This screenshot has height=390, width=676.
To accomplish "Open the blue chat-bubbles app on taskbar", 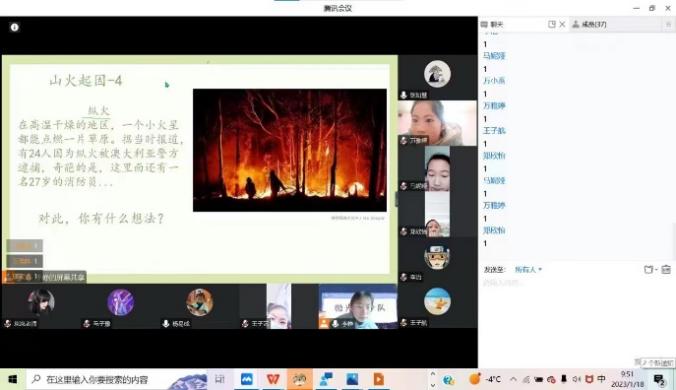I will click(326, 379).
